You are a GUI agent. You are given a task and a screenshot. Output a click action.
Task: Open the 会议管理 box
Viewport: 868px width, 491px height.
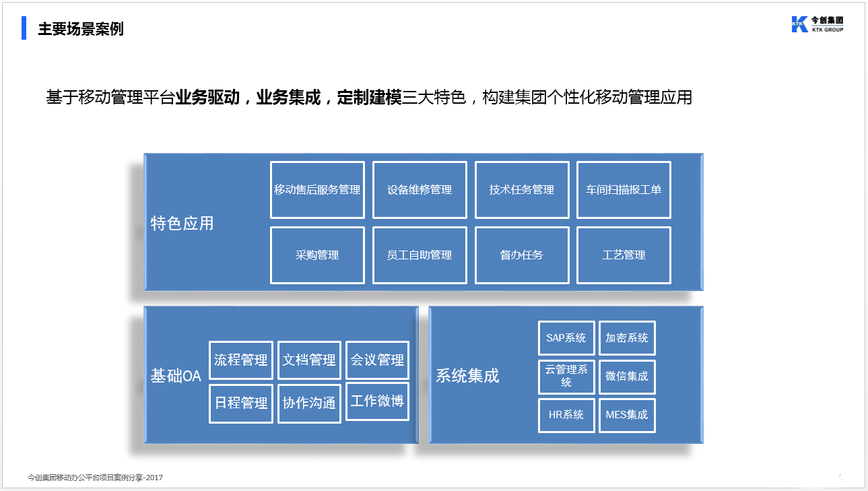pos(377,360)
